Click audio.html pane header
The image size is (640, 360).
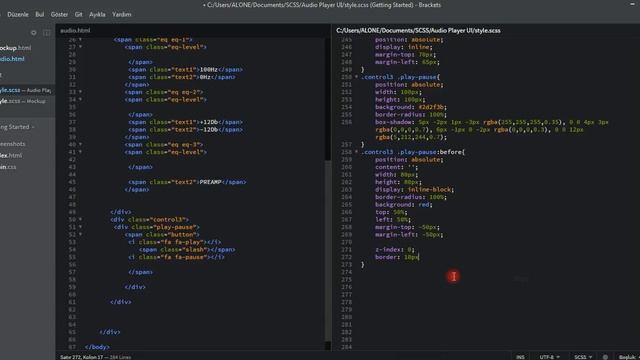(x=76, y=30)
